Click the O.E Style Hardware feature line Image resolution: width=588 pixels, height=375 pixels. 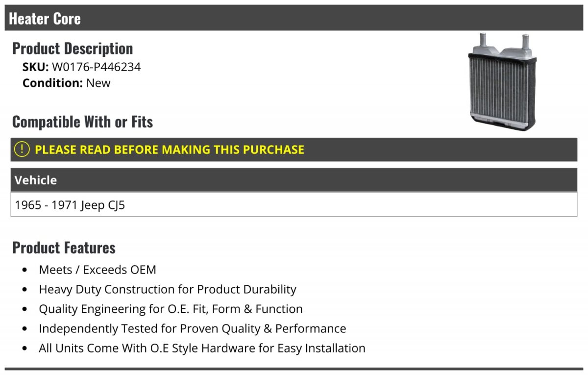(202, 348)
